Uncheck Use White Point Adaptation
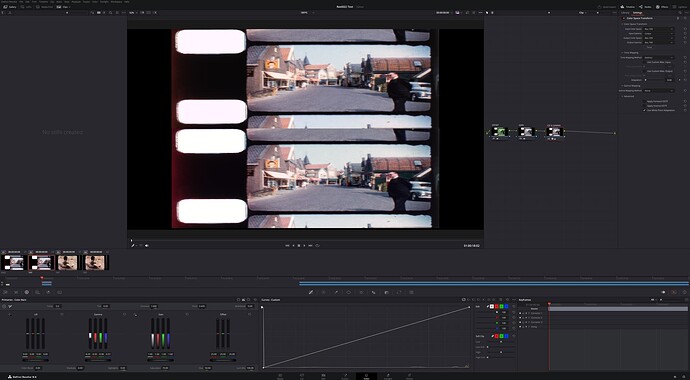 pyautogui.click(x=645, y=110)
